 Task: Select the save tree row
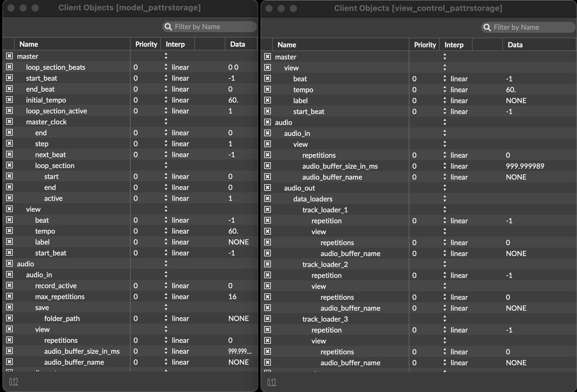click(x=130, y=307)
